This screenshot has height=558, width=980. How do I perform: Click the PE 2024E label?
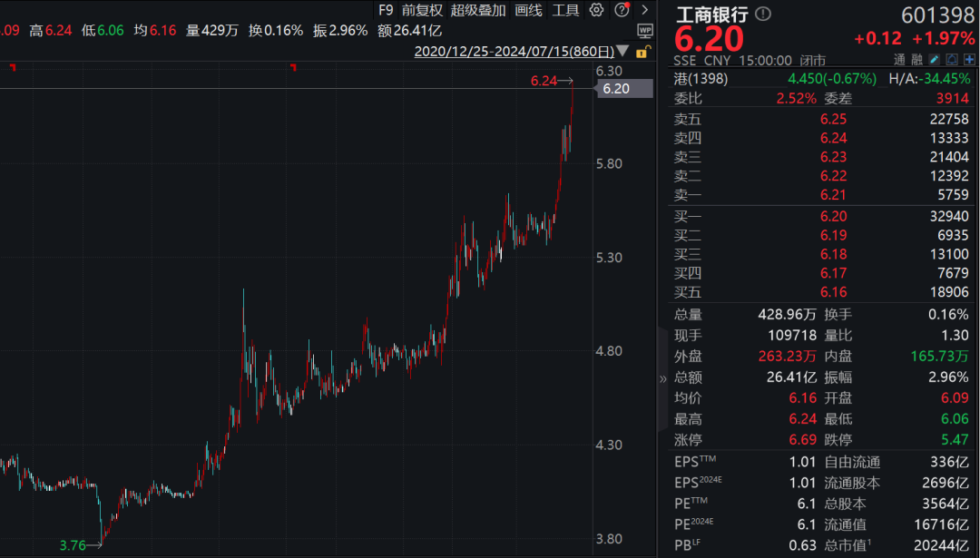coord(694,524)
